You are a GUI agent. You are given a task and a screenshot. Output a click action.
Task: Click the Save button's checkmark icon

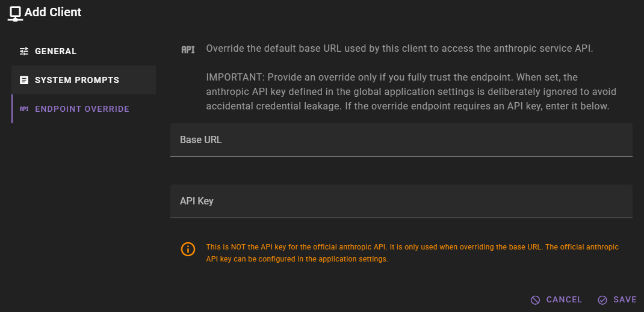(x=602, y=300)
